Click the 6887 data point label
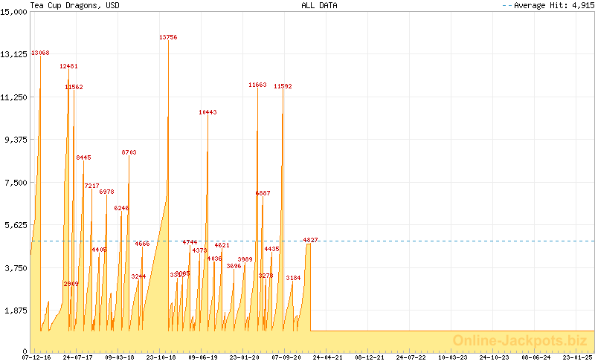Screen dimensions: 595x364 (263, 193)
